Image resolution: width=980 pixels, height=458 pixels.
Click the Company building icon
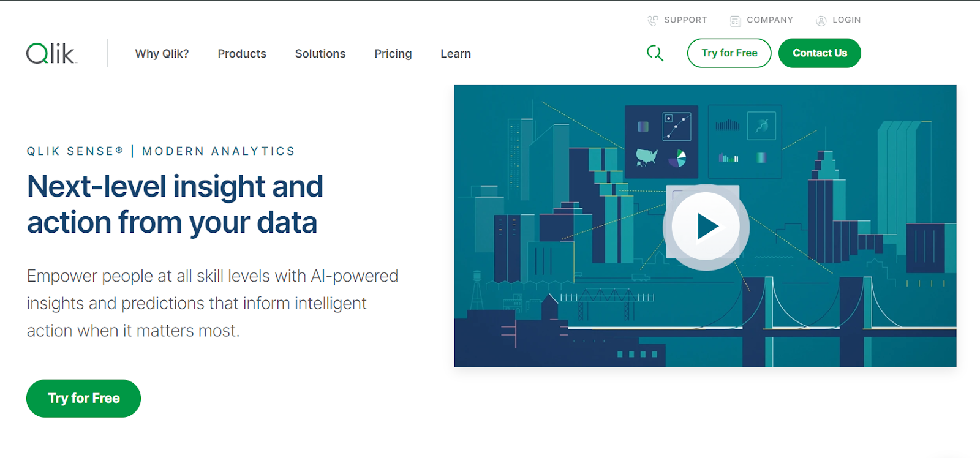point(735,21)
